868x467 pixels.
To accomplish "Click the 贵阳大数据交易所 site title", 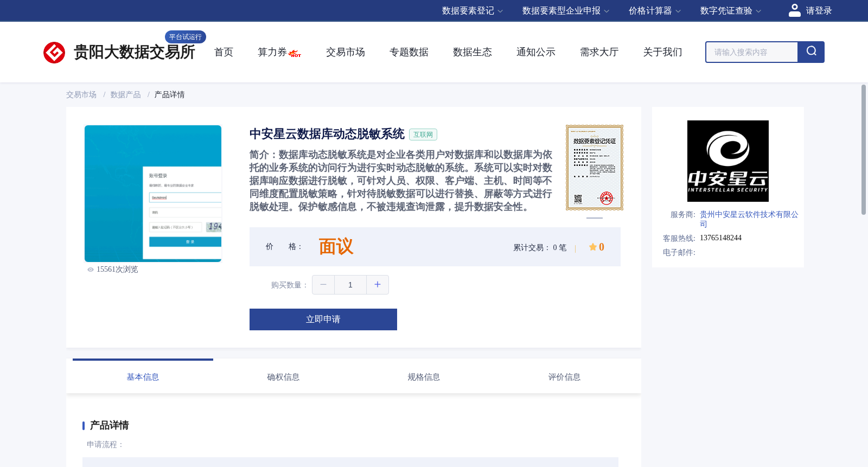I will tap(134, 52).
